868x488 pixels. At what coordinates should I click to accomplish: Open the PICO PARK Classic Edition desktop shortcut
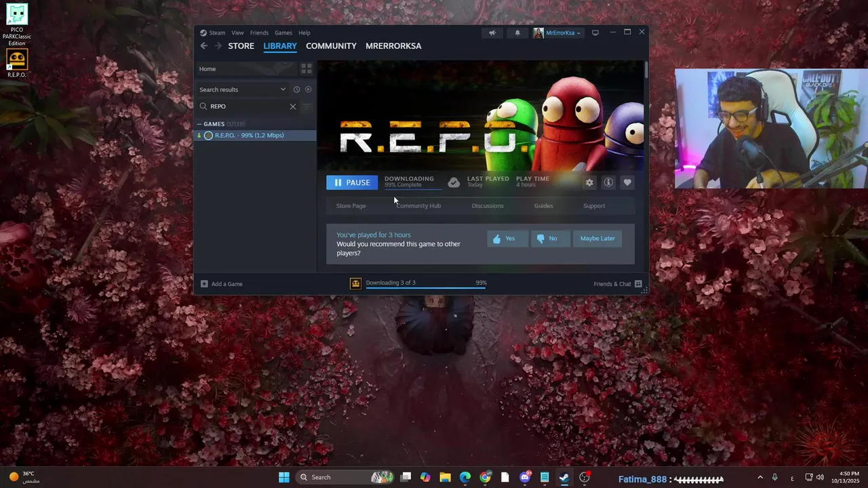[x=17, y=24]
